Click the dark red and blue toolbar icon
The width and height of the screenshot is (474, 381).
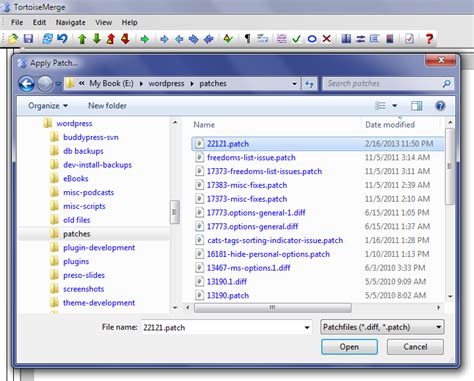(389, 39)
